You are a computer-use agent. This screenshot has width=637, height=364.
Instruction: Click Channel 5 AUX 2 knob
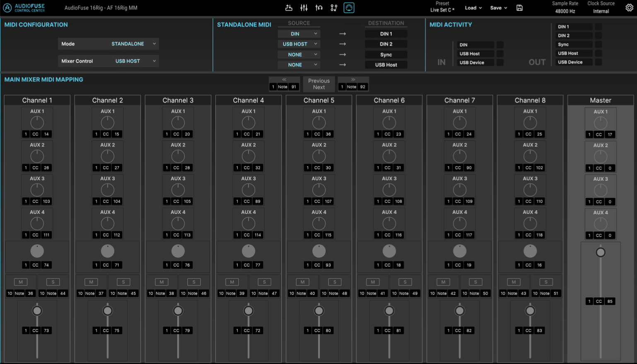[319, 156]
